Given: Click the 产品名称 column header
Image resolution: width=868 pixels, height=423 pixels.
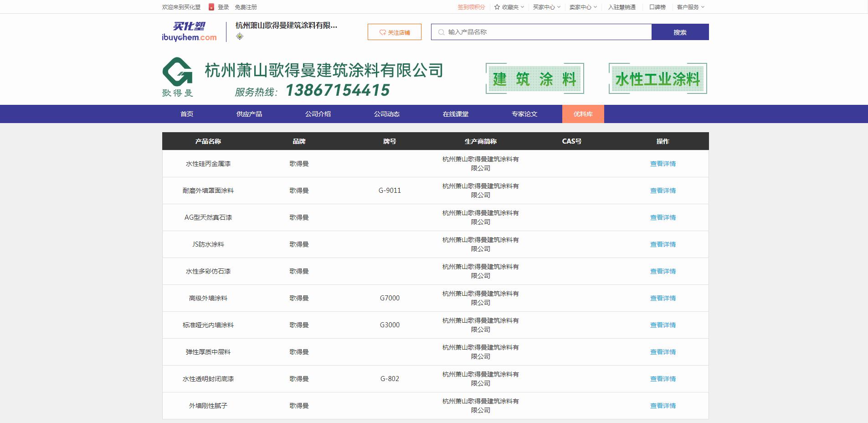Looking at the screenshot, I should click(x=208, y=141).
